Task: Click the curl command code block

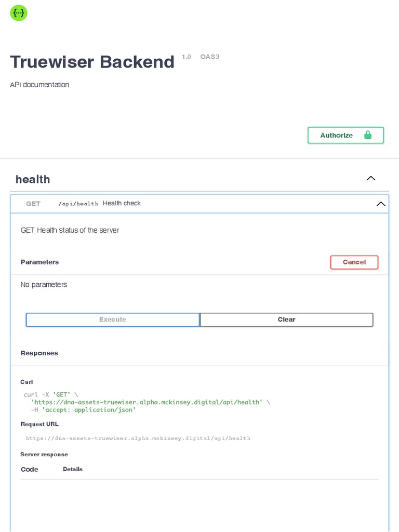Action: click(x=147, y=402)
